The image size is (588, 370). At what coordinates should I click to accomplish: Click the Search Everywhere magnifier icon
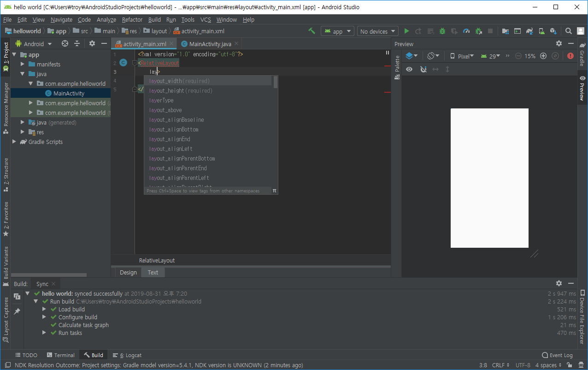coord(569,31)
